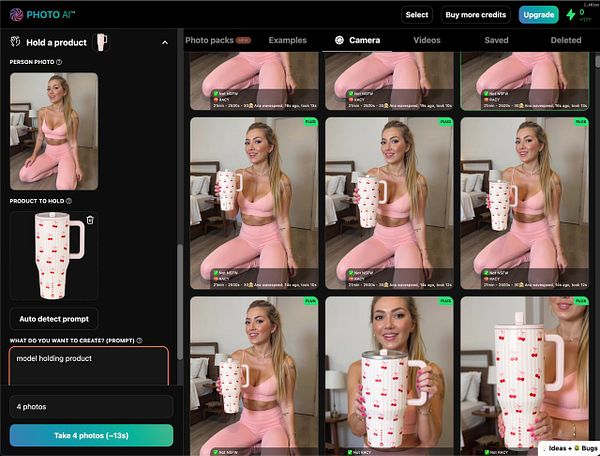The width and height of the screenshot is (600, 456).
Task: Click Auto detect prompt button
Action: (54, 319)
